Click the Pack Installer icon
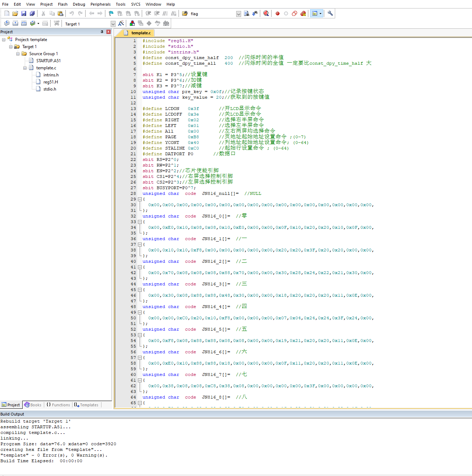This screenshot has width=472, height=476. (x=166, y=23)
